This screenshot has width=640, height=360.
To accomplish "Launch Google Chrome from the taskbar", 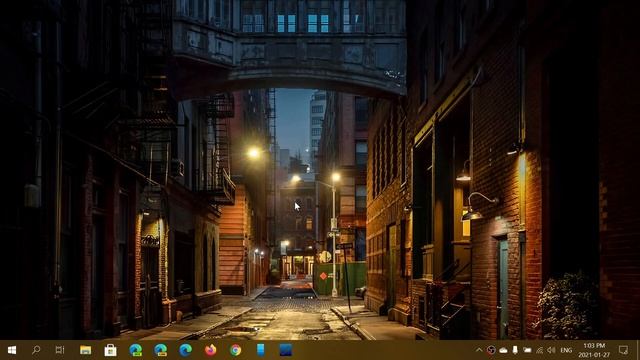I will pyautogui.click(x=236, y=350).
